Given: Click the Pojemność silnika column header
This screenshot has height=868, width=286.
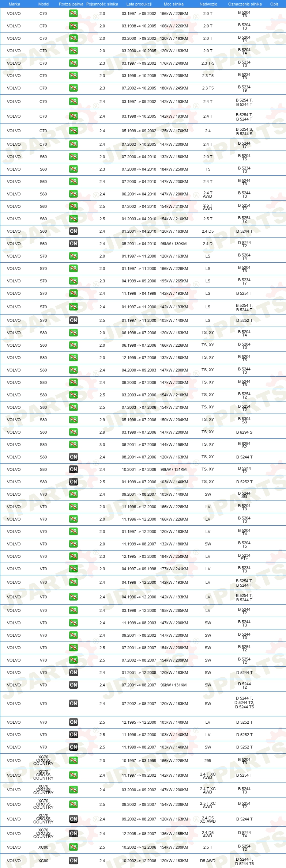Looking at the screenshot, I should pyautogui.click(x=102, y=4).
